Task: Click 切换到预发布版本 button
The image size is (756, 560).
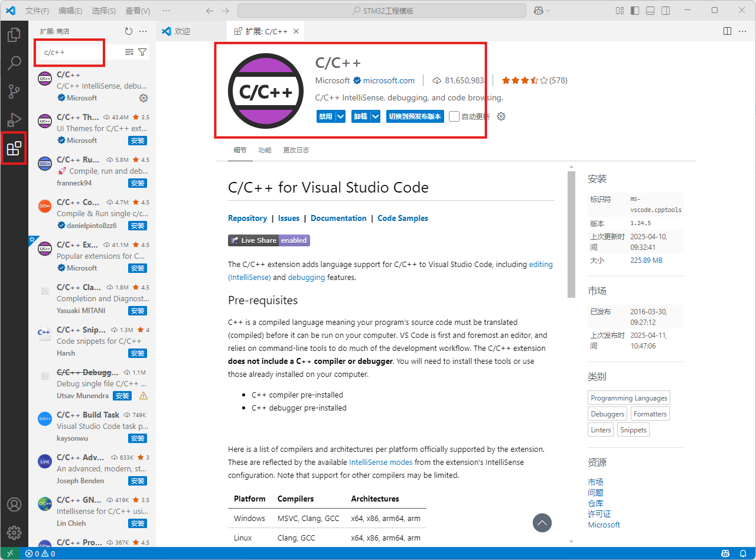Action: click(415, 116)
